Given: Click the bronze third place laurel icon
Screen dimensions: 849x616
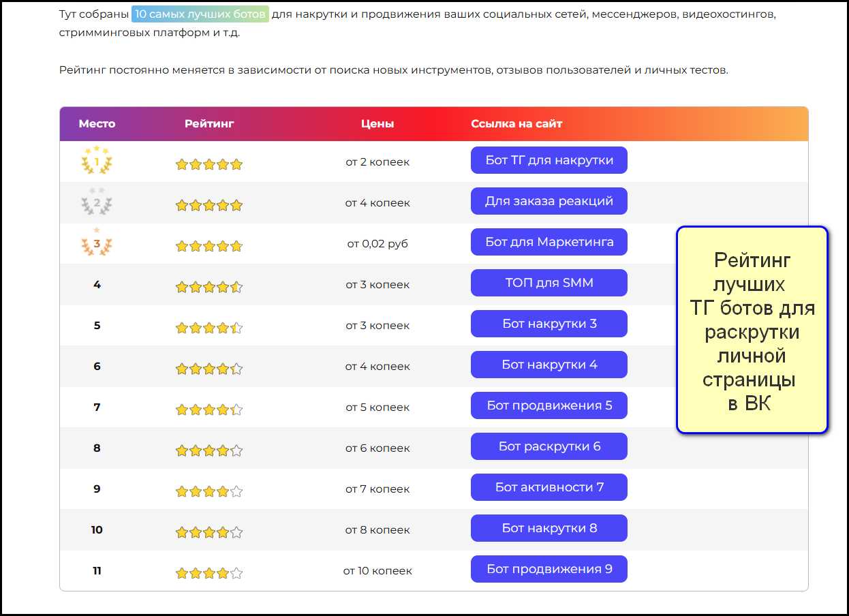Looking at the screenshot, I should tap(97, 243).
